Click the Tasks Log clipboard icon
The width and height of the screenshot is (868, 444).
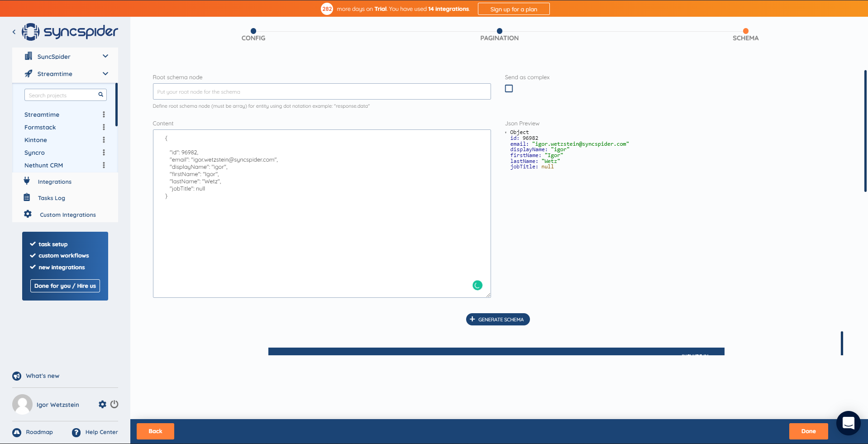27,197
